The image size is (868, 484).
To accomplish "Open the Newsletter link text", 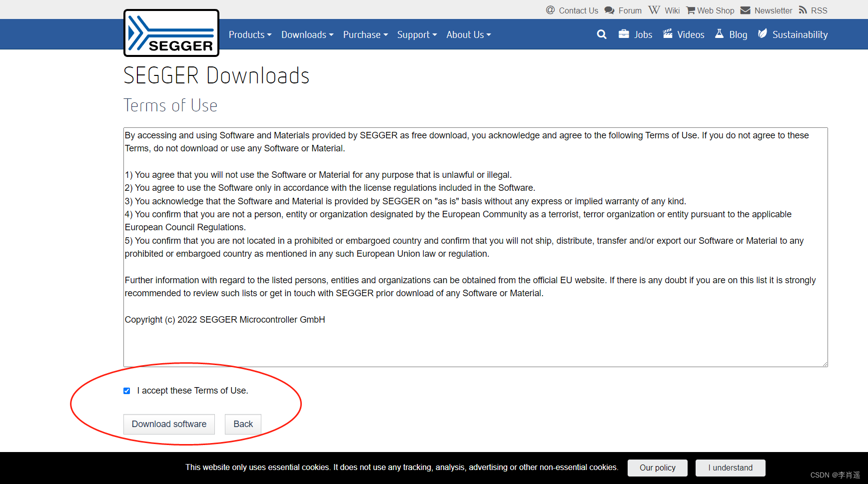I will (773, 10).
